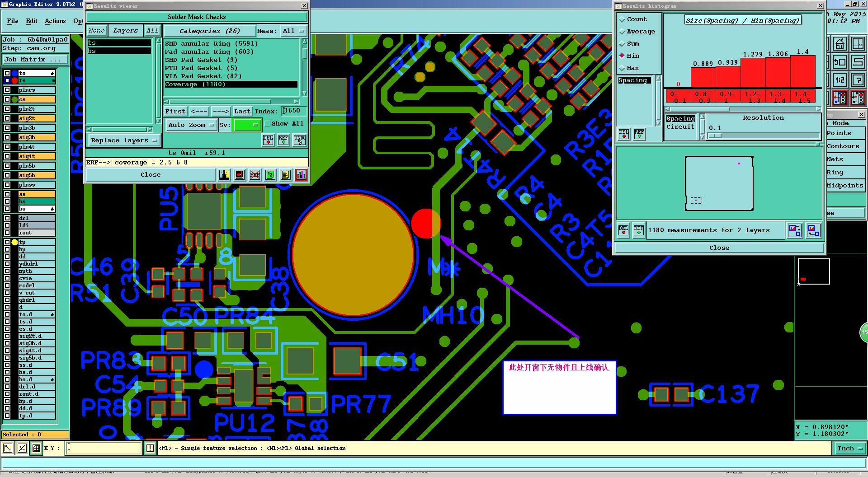Viewport: 868px width, 477px height.
Task: Click the blue-red netlist icon in right toolbar
Action: coord(840,98)
